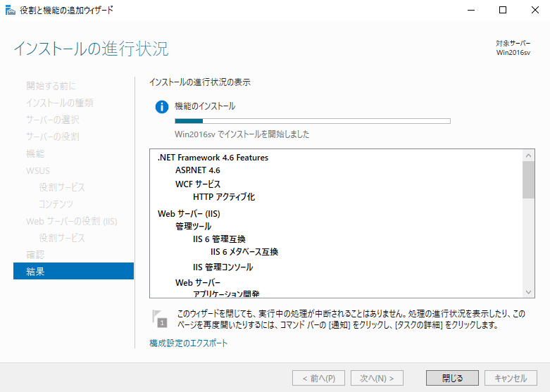Screen dimensions: 550x392
Task: Open the 構成設定のエクスポート link
Action: pyautogui.click(x=188, y=343)
